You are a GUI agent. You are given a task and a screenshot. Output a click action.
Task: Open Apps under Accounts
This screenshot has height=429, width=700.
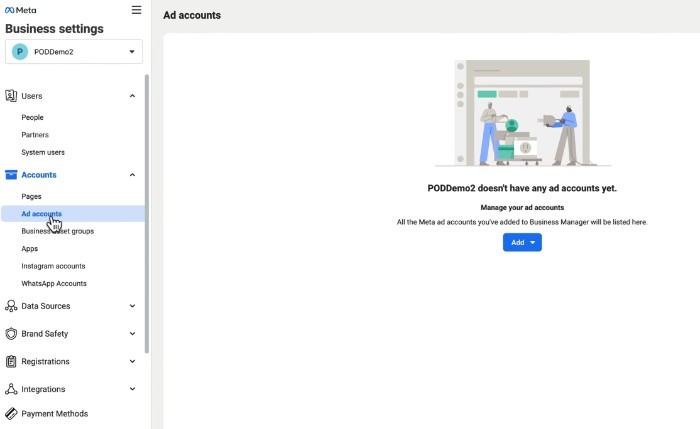(29, 249)
